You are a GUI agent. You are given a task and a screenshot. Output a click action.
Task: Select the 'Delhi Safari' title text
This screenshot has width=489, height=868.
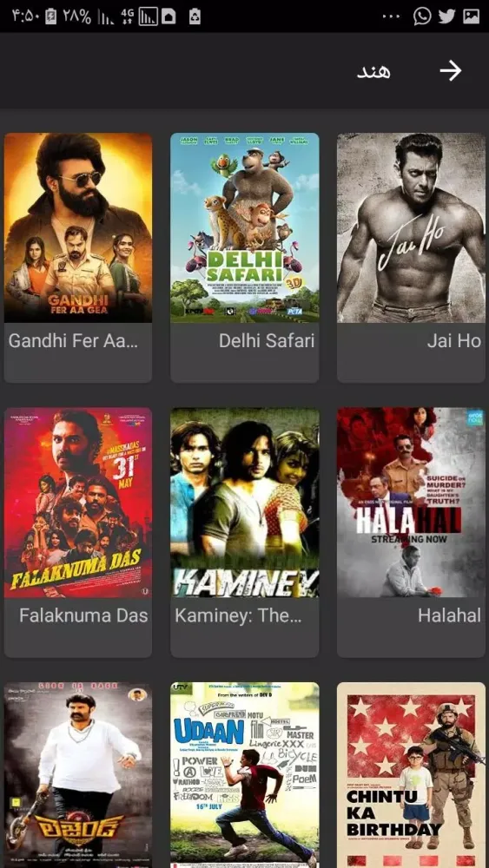(267, 341)
